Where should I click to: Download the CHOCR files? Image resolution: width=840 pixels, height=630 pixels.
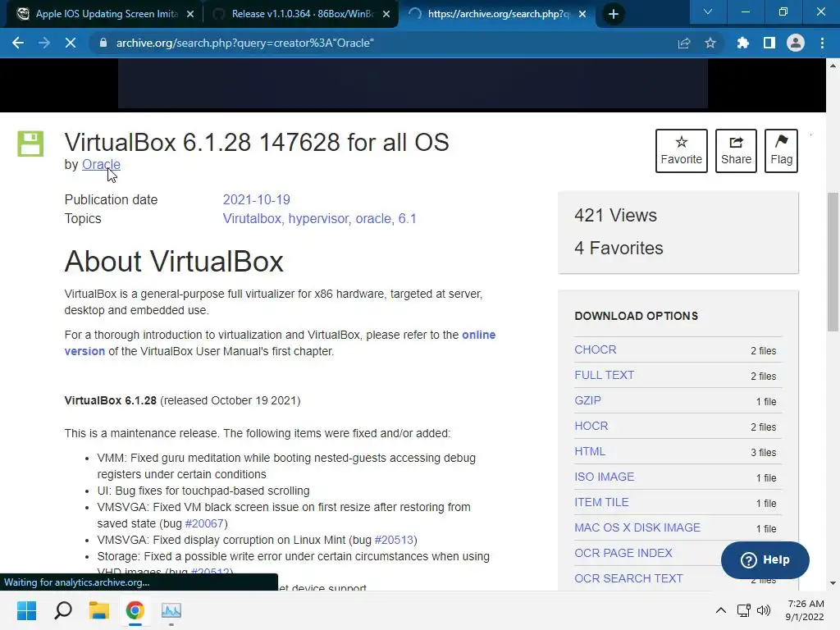point(596,349)
